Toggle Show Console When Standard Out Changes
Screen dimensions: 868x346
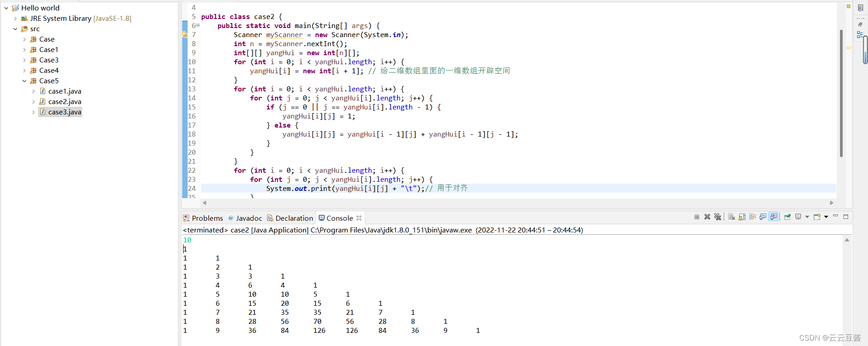[x=763, y=217]
